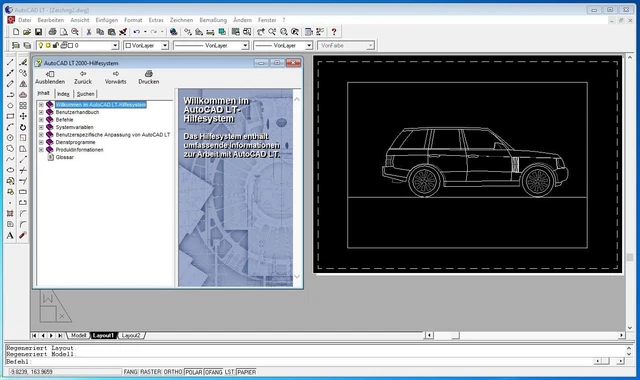Select the Polygon draw tool
Viewport: 640px width, 380px height.
coord(10,105)
